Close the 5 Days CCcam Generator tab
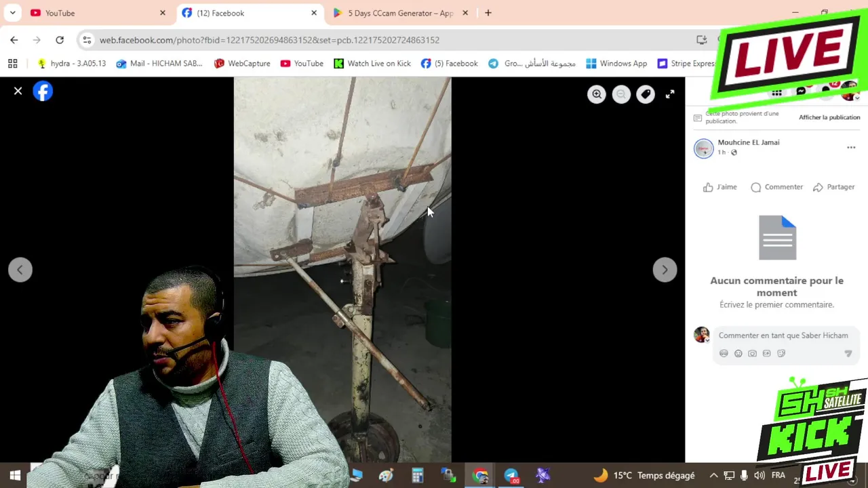The width and height of the screenshot is (868, 488). point(465,13)
